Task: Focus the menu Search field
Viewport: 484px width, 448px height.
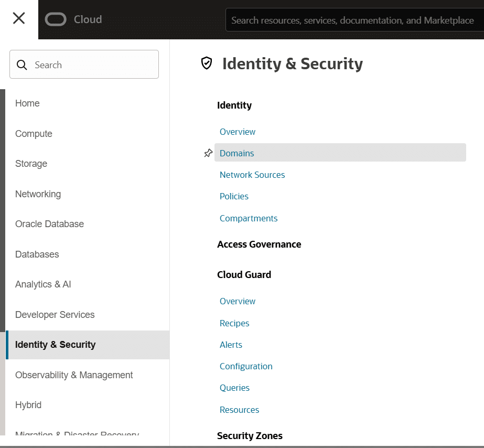Action: pos(84,64)
